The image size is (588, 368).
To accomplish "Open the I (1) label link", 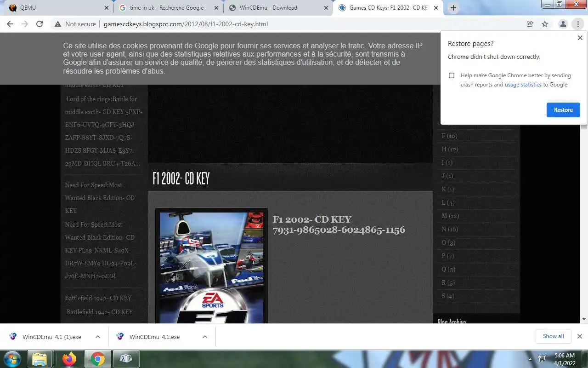I will [447, 162].
